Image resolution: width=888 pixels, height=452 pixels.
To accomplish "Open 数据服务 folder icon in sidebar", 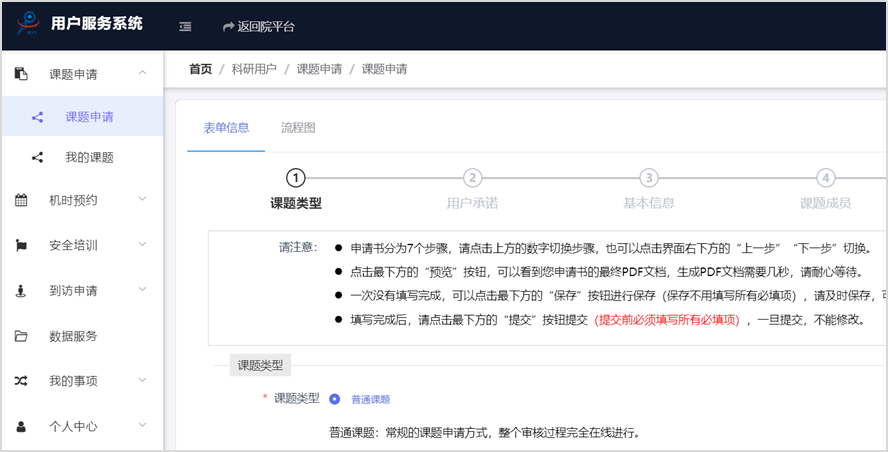I will [21, 336].
